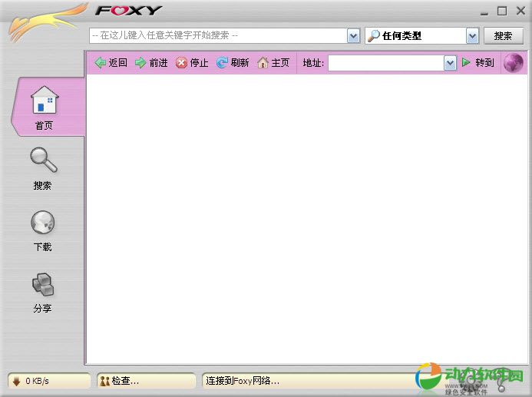Viewport: 532px width, 397px height.
Task: Switch to the 搜索 search panel
Action: click(43, 168)
